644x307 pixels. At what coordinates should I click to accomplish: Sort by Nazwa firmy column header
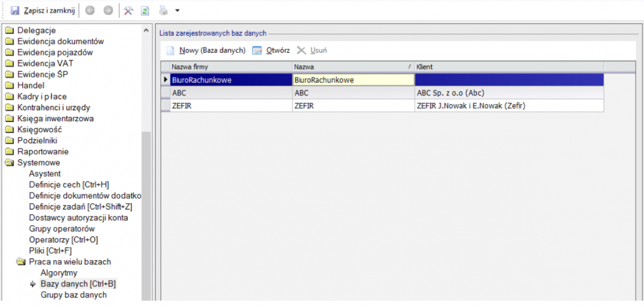[230, 67]
